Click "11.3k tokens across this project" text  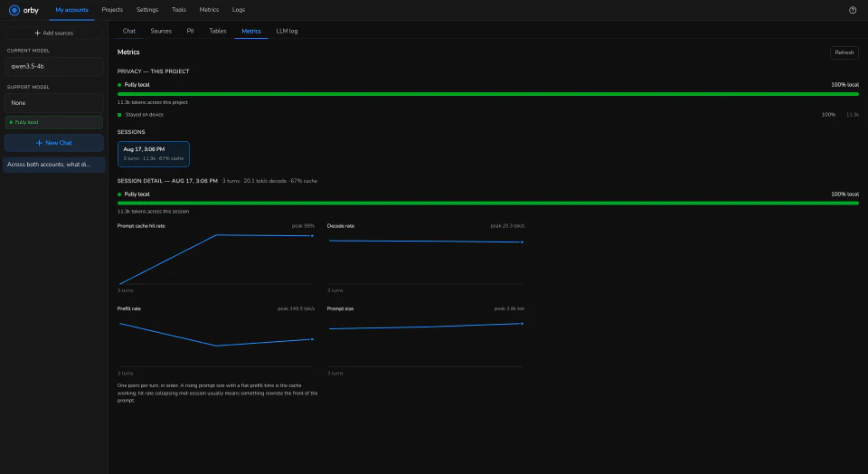(x=152, y=102)
